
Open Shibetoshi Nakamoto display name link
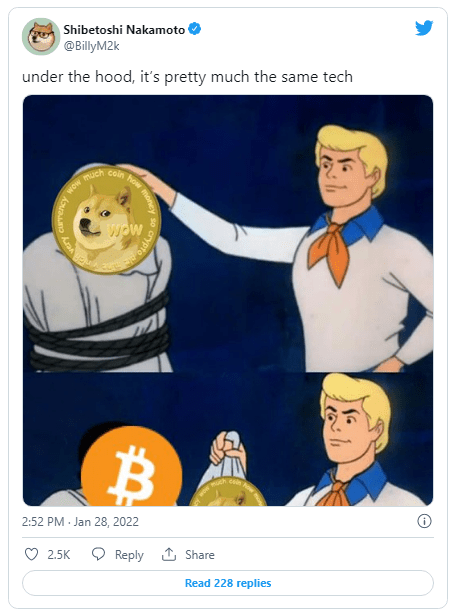click(124, 30)
